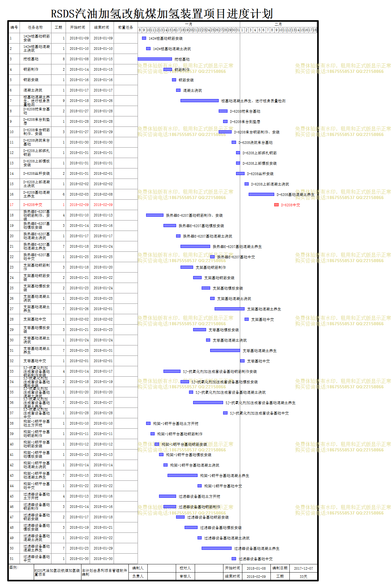
Task: Click the 桩基础混凝土养生 long Gantt bar in row 7
Action: pyautogui.click(x=199, y=101)
